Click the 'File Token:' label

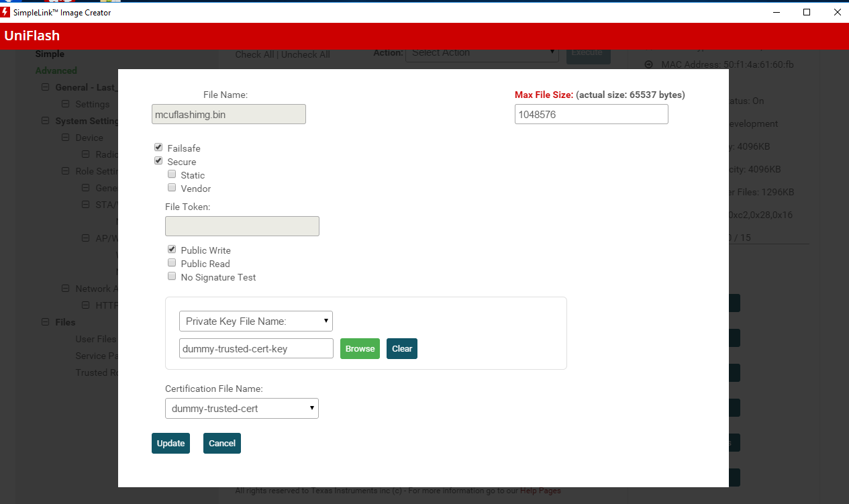188,207
